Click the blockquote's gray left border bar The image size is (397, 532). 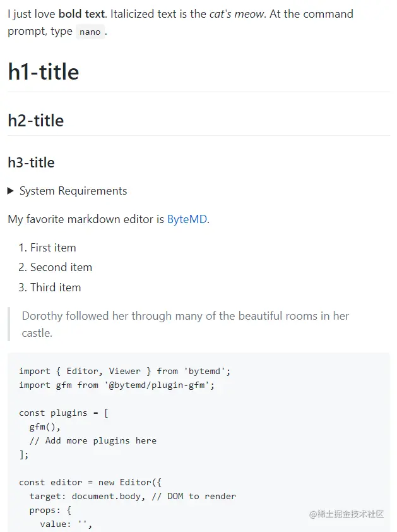coord(9,324)
